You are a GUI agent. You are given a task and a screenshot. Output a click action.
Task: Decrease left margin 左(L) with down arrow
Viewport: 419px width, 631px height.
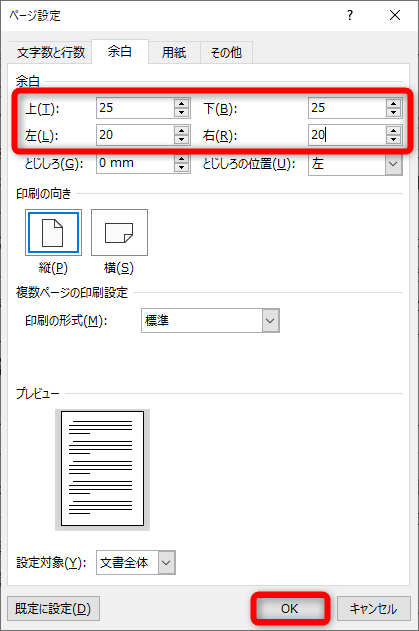[x=182, y=140]
